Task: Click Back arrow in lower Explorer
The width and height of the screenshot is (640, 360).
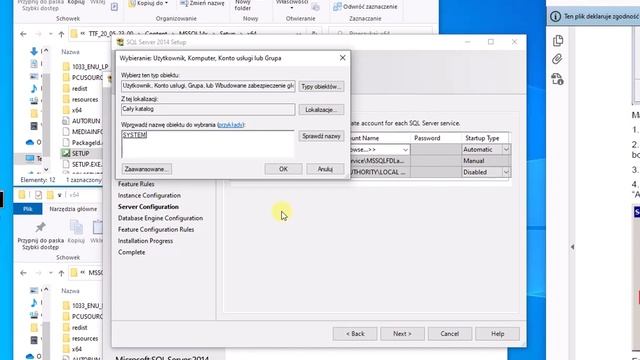Action: 23,273
